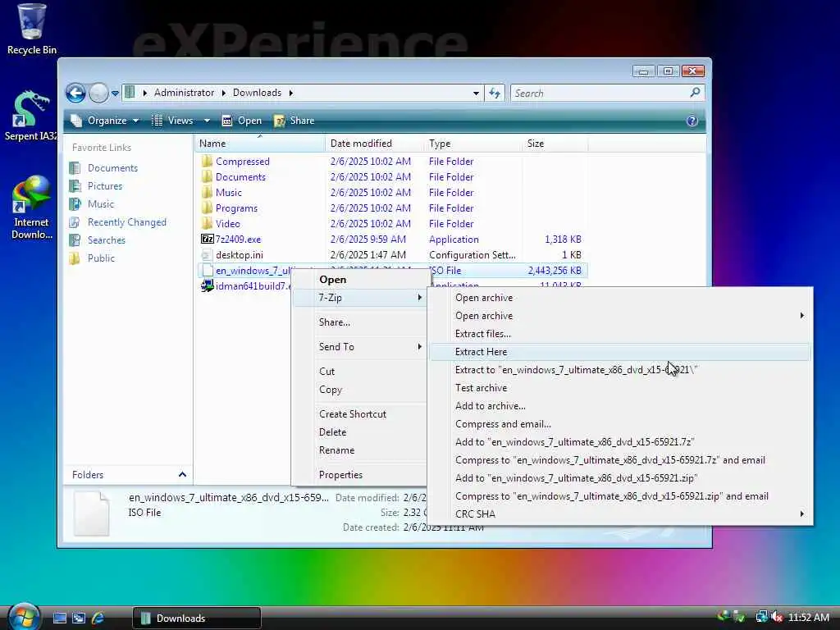Go back with the Back arrow button

tap(75, 94)
